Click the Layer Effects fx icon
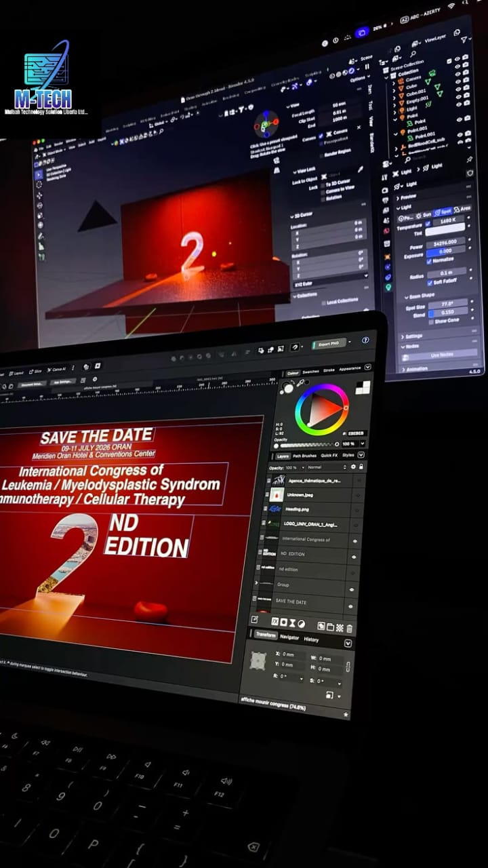 [x=274, y=621]
